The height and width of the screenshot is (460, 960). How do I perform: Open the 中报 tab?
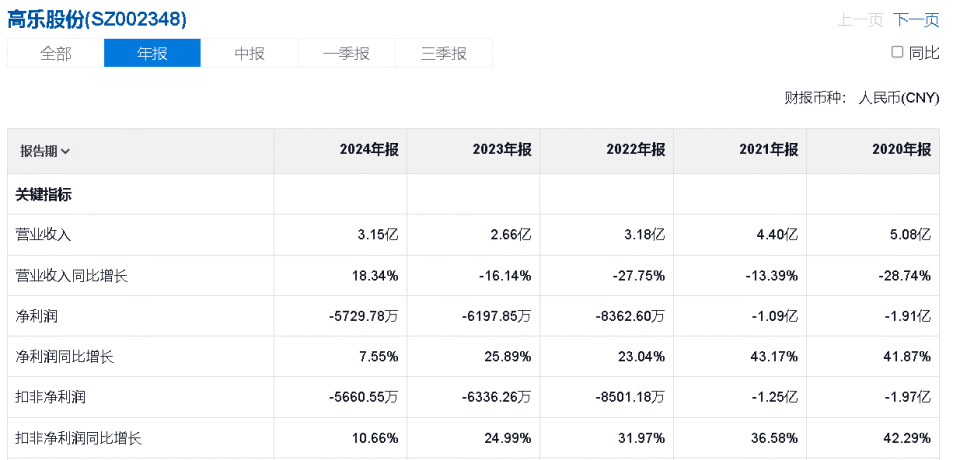click(x=249, y=54)
